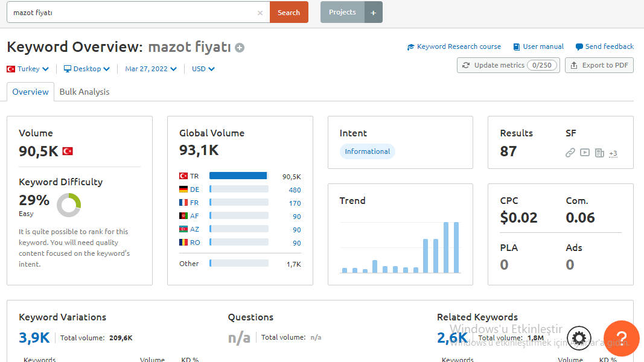Show the +3 additional SERP features
This screenshot has height=362, width=644.
[613, 153]
